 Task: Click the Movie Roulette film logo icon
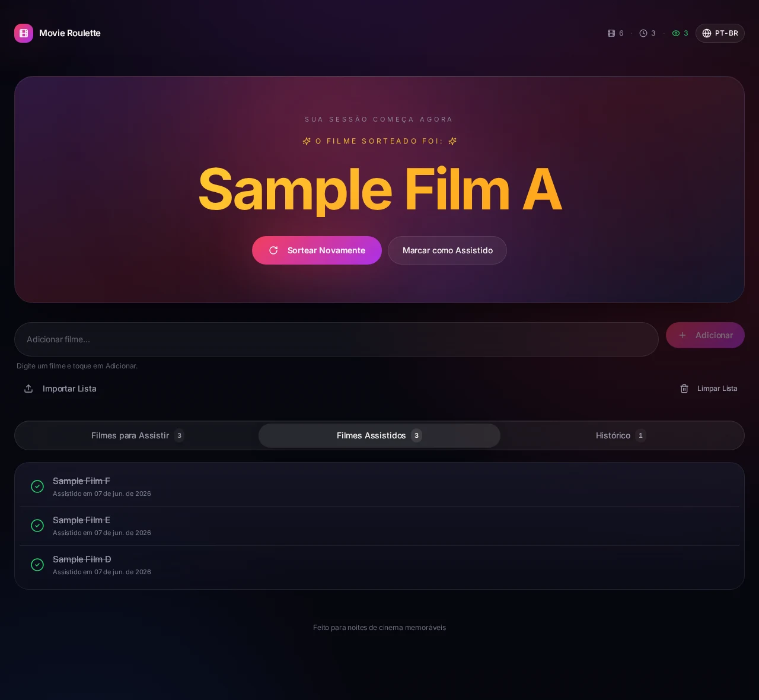coord(24,33)
